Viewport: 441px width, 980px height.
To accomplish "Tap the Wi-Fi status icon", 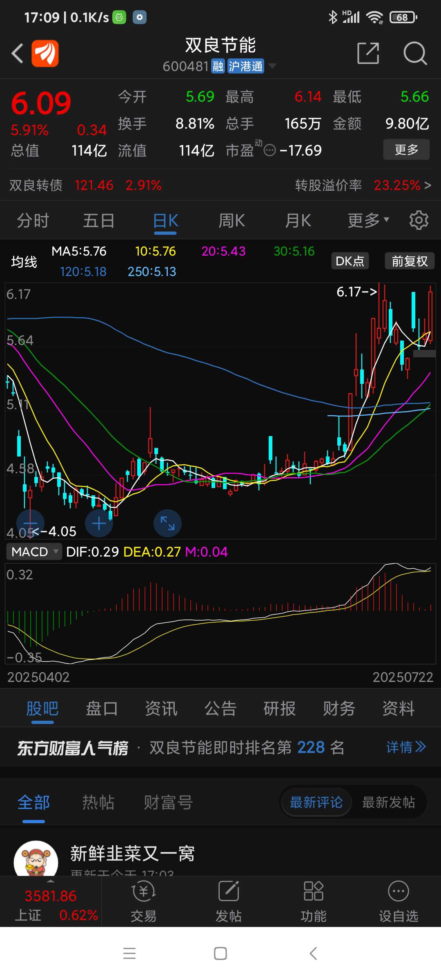I will coord(374,17).
